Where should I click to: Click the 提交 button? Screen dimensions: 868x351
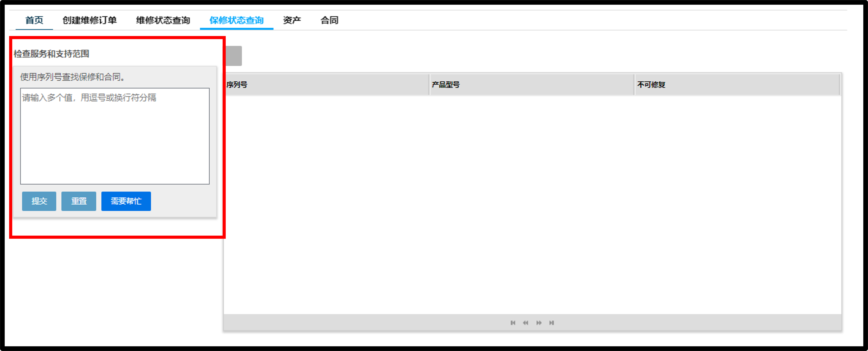coord(39,201)
